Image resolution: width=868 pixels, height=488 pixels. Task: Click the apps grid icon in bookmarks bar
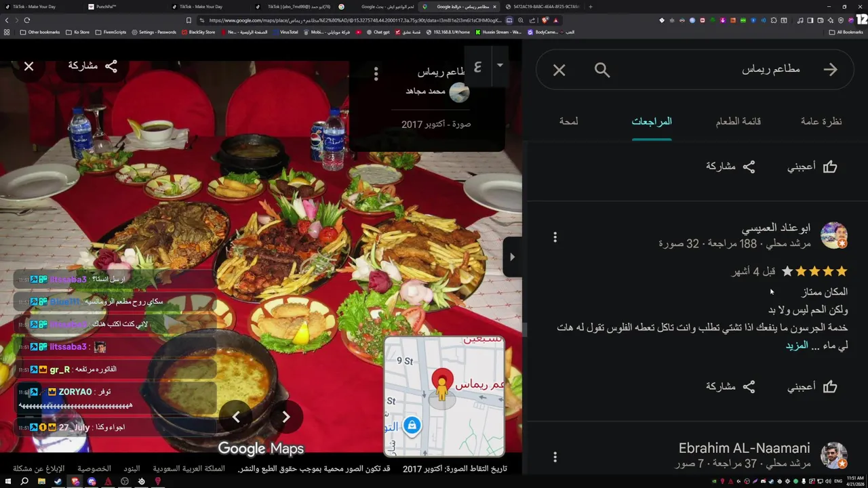[7, 32]
